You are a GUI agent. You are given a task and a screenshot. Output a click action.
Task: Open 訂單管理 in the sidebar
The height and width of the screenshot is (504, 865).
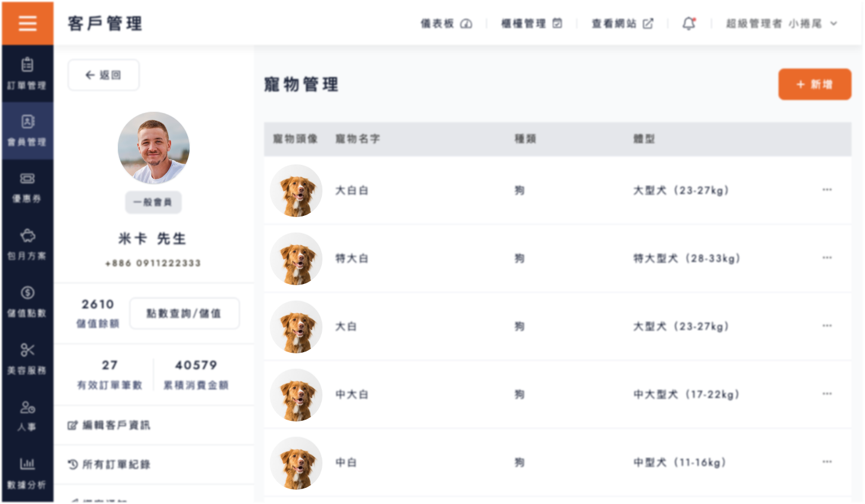[x=28, y=74]
